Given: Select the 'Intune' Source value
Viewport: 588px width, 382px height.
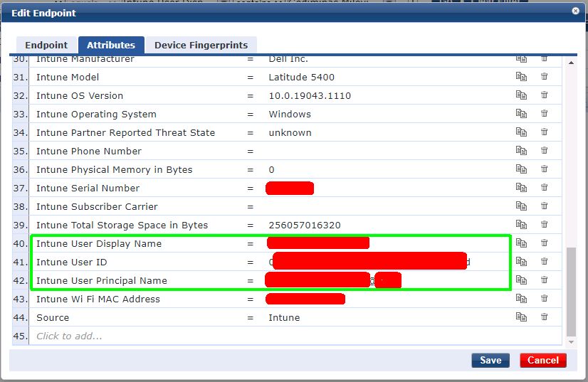Looking at the screenshot, I should pos(284,317).
